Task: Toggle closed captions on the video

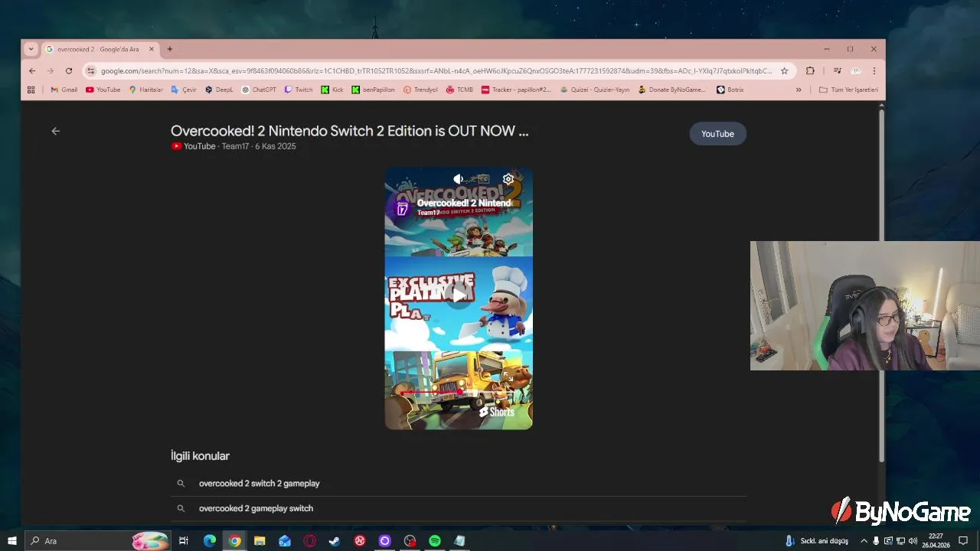Action: (482, 179)
